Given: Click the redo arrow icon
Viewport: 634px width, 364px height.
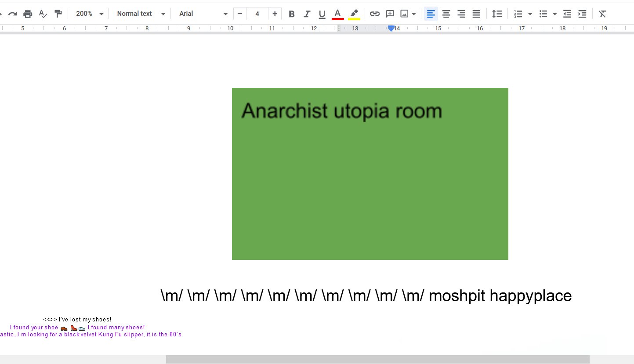Looking at the screenshot, I should coord(13,14).
